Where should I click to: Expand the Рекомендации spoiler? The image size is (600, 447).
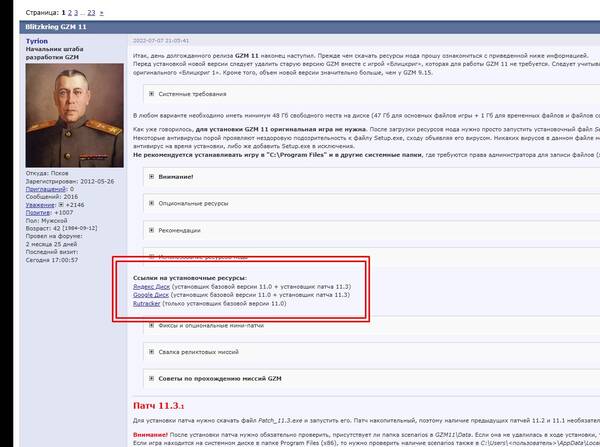tap(152, 230)
